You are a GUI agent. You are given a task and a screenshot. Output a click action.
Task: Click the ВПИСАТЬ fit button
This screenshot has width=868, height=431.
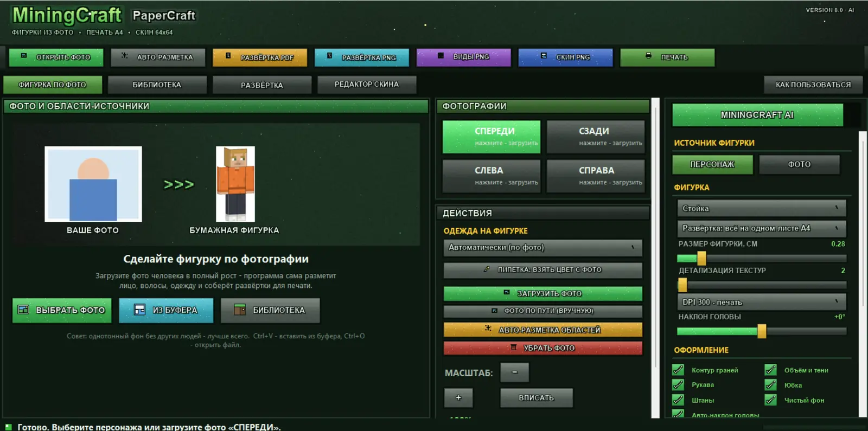[x=536, y=397]
